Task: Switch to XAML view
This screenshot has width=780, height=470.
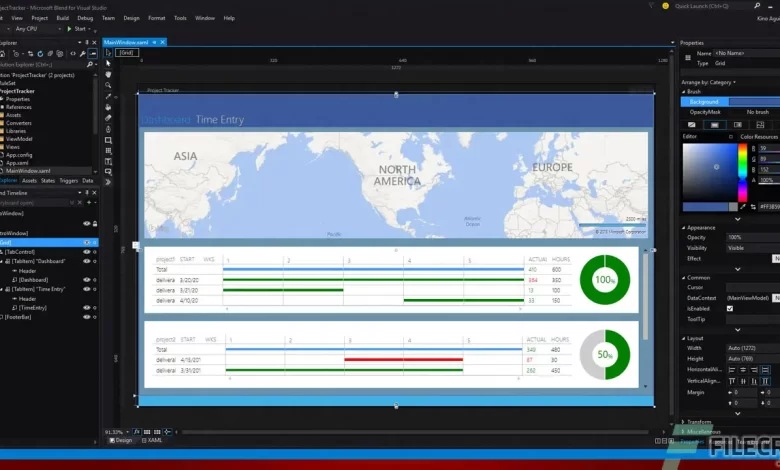Action: pyautogui.click(x=152, y=440)
